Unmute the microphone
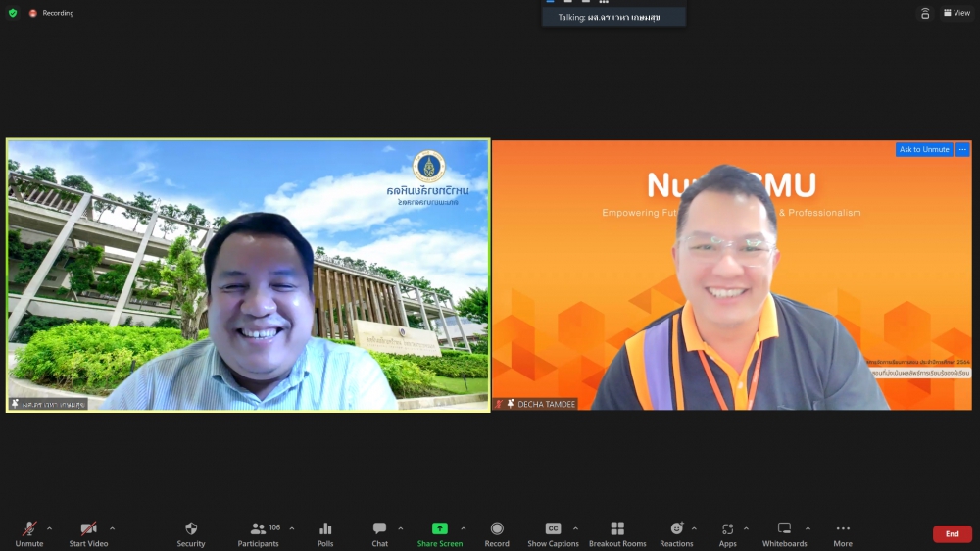Image resolution: width=980 pixels, height=551 pixels. [x=29, y=533]
